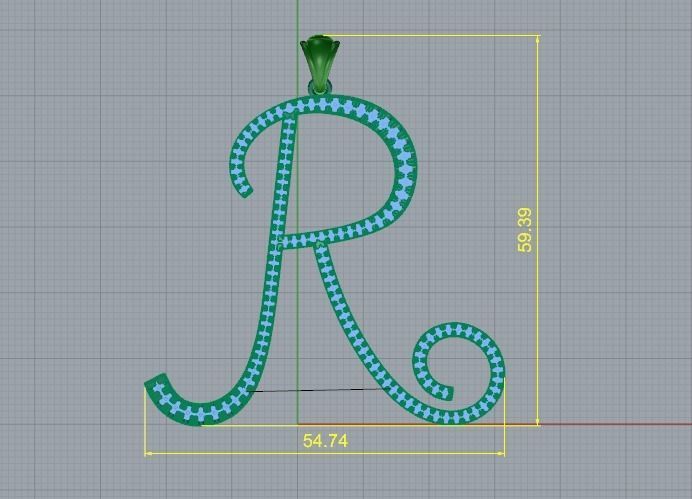Pick the black line across the R legs
692x499 pixels.
pyautogui.click(x=316, y=390)
